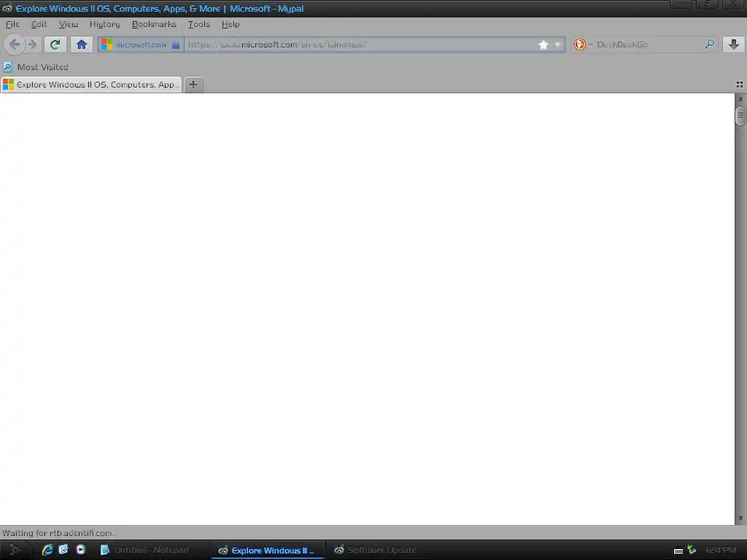Open the address bar history dropdown arrow

[x=557, y=44]
